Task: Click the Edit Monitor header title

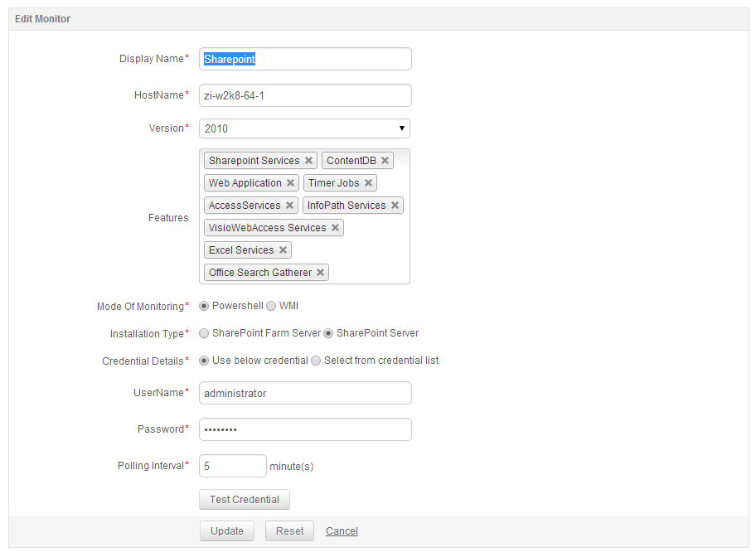Action: click(42, 19)
